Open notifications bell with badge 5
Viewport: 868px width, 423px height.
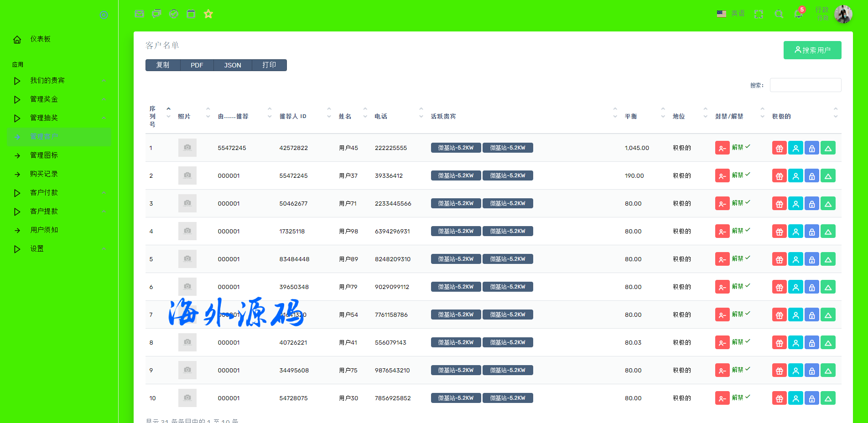[x=798, y=14]
